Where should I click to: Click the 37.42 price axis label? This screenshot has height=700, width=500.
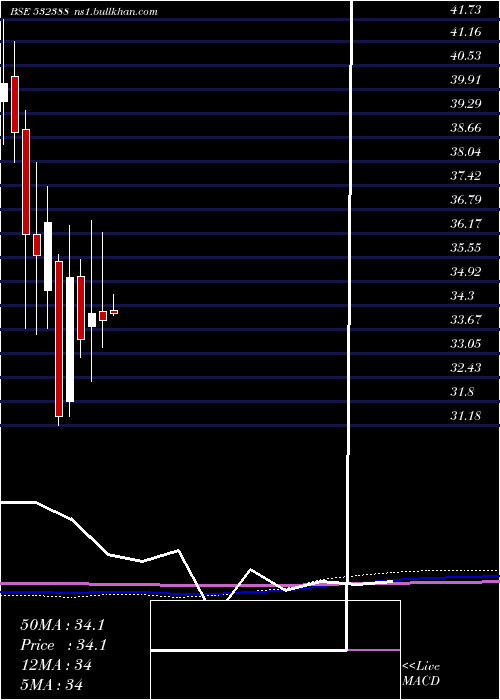point(466,175)
